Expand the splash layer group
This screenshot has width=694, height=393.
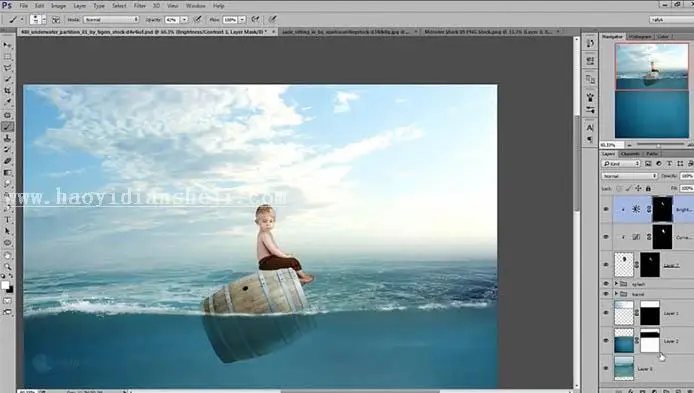pyautogui.click(x=616, y=284)
